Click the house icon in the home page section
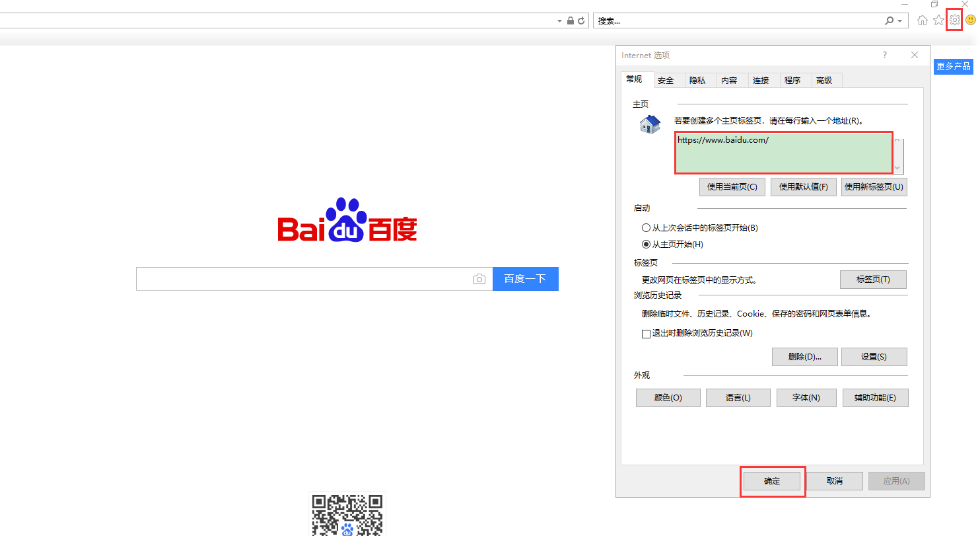This screenshot has height=536, width=980. (x=650, y=124)
